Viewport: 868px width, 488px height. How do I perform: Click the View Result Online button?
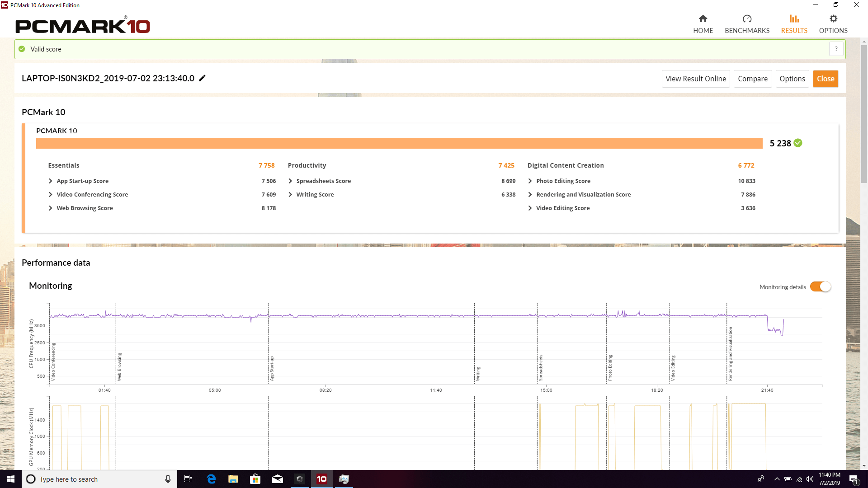pyautogui.click(x=695, y=79)
